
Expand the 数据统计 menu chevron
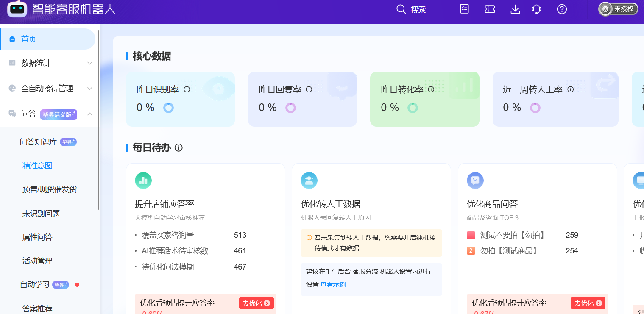[x=90, y=63]
